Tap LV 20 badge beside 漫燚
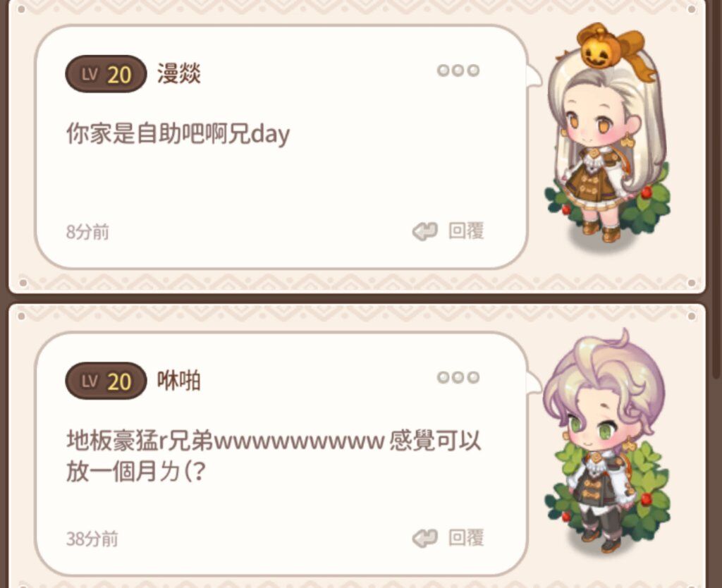The height and width of the screenshot is (588, 722). coord(106,73)
